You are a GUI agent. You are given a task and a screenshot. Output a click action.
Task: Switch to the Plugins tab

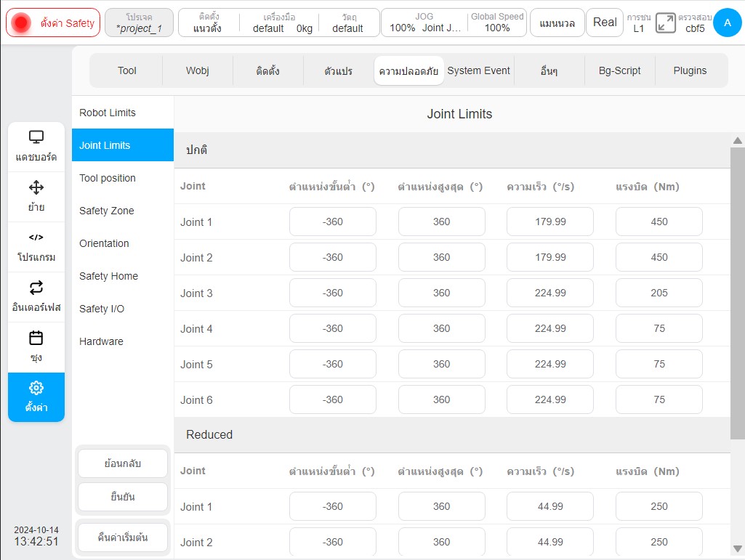[690, 70]
